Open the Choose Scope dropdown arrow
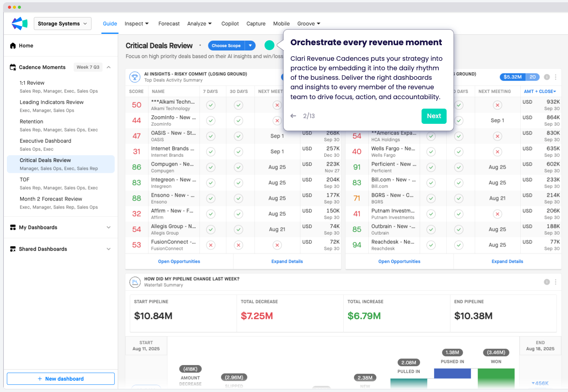This screenshot has width=568, height=392. pyautogui.click(x=250, y=46)
